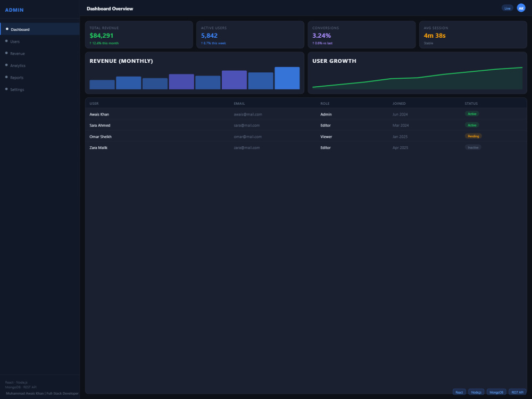This screenshot has height=399, width=532.
Task: Click the Active Users 5,842 card
Action: pyautogui.click(x=251, y=35)
